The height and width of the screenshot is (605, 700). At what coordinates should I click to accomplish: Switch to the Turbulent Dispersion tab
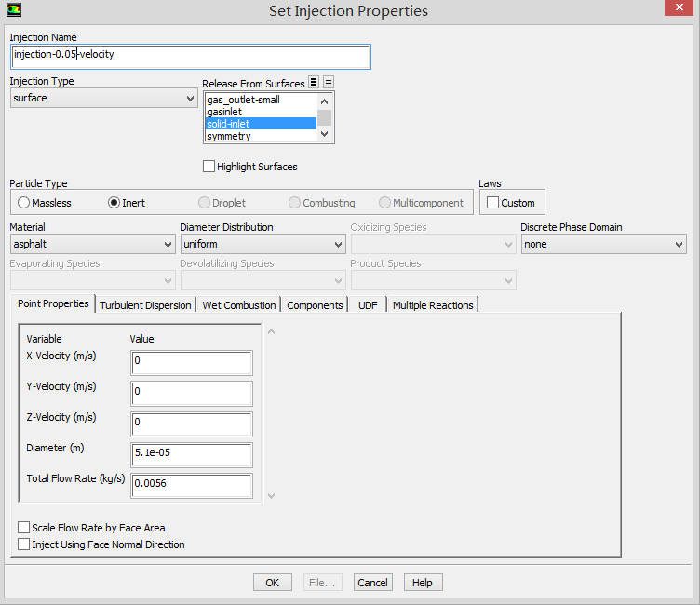coord(145,305)
